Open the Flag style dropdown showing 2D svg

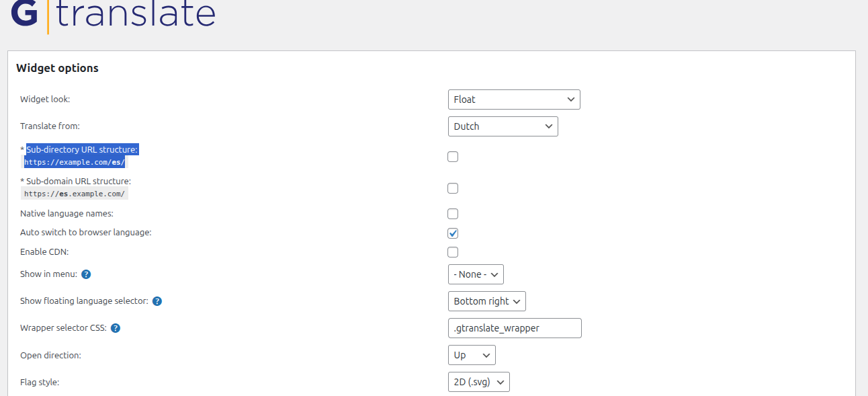point(478,381)
